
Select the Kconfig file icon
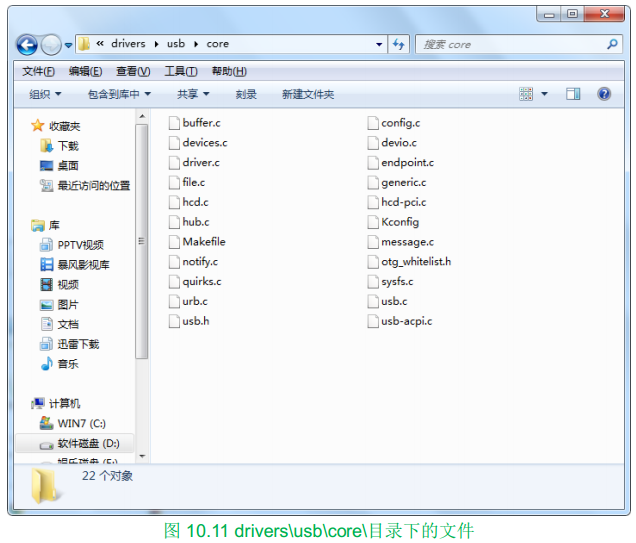tap(373, 222)
